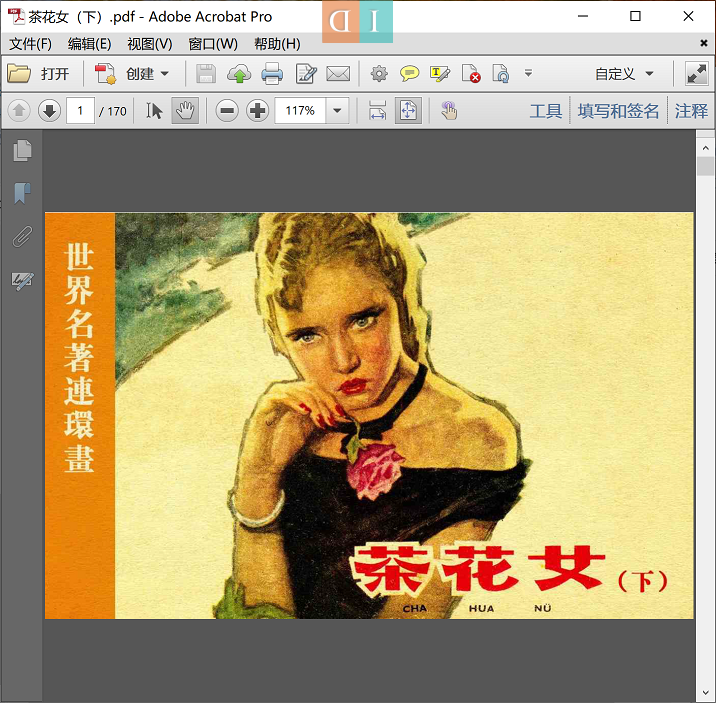
Task: Go to previous page arrow
Action: (19, 110)
